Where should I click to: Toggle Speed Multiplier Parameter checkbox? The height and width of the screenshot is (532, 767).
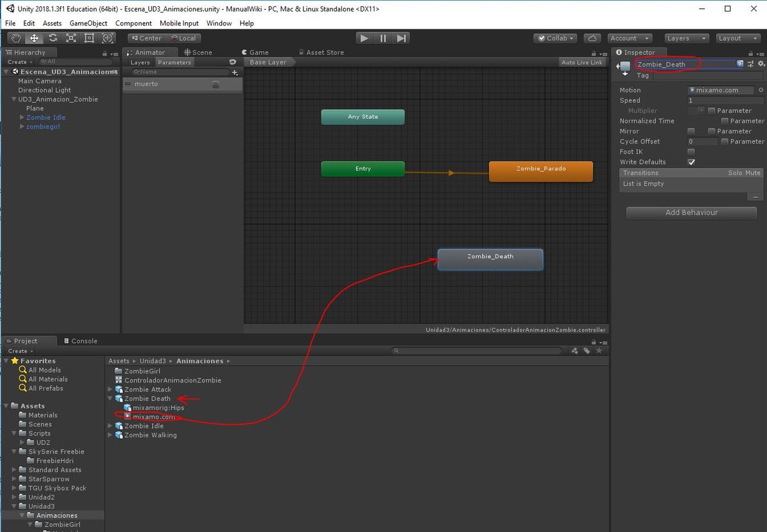tap(711, 110)
